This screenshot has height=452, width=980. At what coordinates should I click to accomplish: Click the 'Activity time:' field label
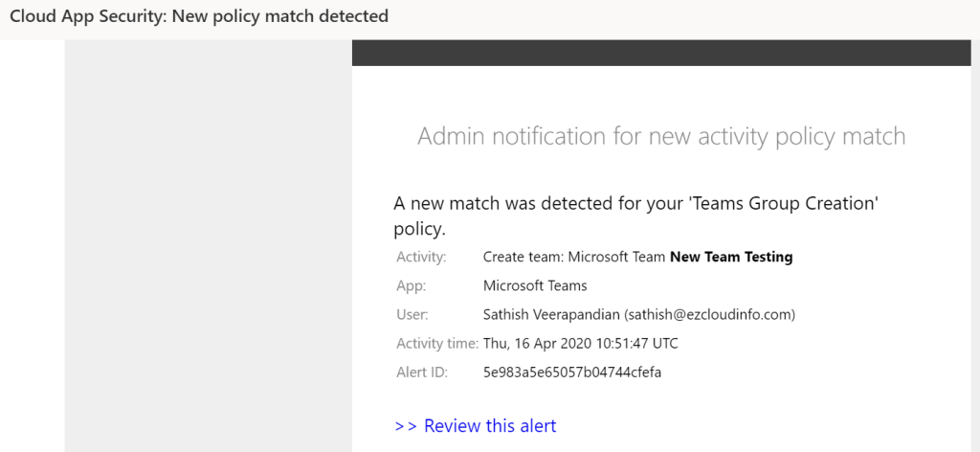[436, 343]
